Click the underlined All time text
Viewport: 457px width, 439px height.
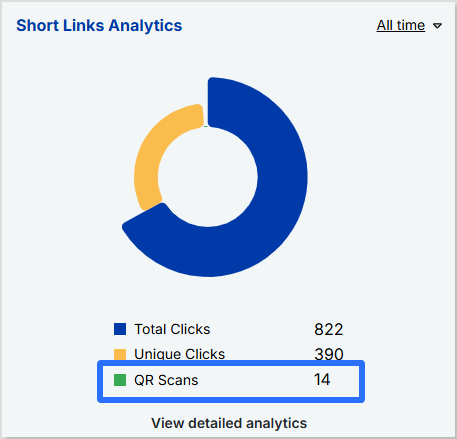401,25
